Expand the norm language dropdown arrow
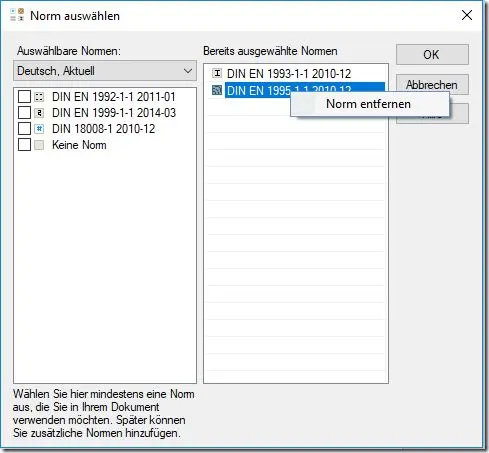The image size is (489, 453). (188, 71)
